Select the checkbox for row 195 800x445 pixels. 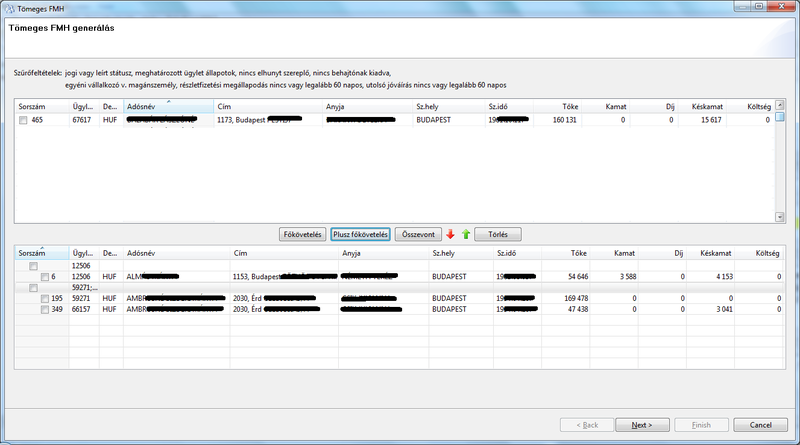(45, 298)
